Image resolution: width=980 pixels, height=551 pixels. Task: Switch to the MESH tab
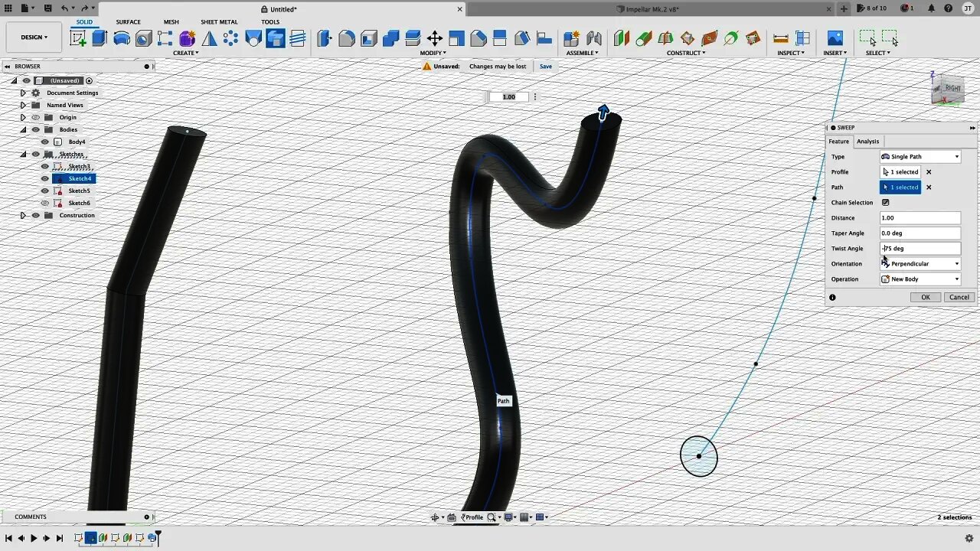pos(171,22)
